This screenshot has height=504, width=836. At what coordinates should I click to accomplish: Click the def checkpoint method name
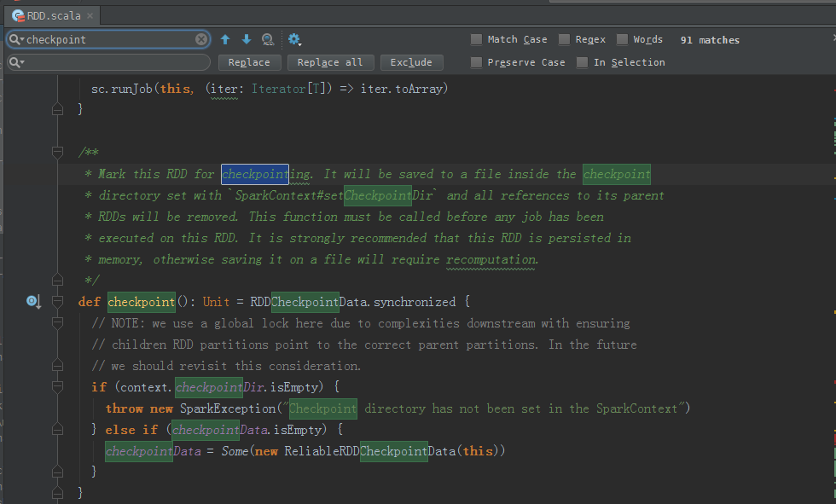tap(142, 302)
